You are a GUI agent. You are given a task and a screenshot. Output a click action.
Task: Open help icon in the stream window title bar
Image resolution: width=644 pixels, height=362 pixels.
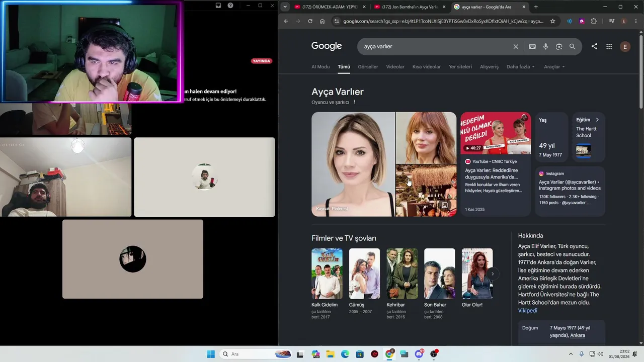pos(230,6)
